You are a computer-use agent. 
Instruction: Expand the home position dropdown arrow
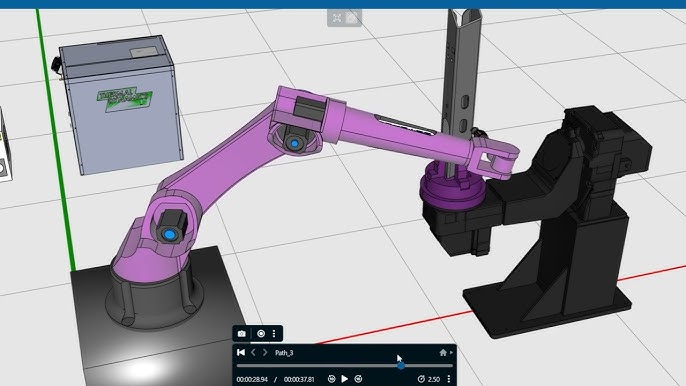[451, 352]
